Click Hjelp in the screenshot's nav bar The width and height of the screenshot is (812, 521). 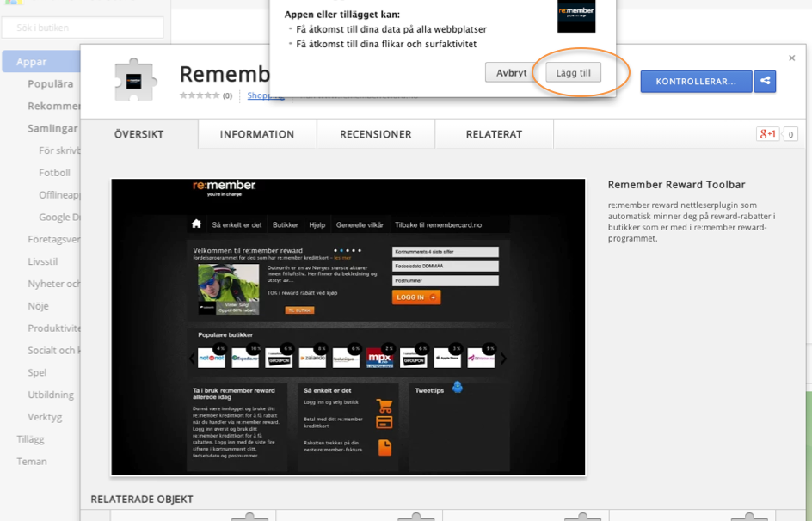pos(317,224)
